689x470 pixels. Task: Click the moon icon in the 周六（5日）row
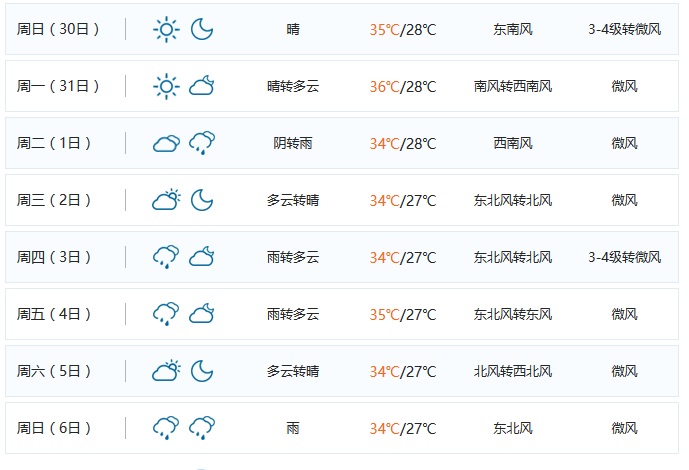click(x=203, y=371)
